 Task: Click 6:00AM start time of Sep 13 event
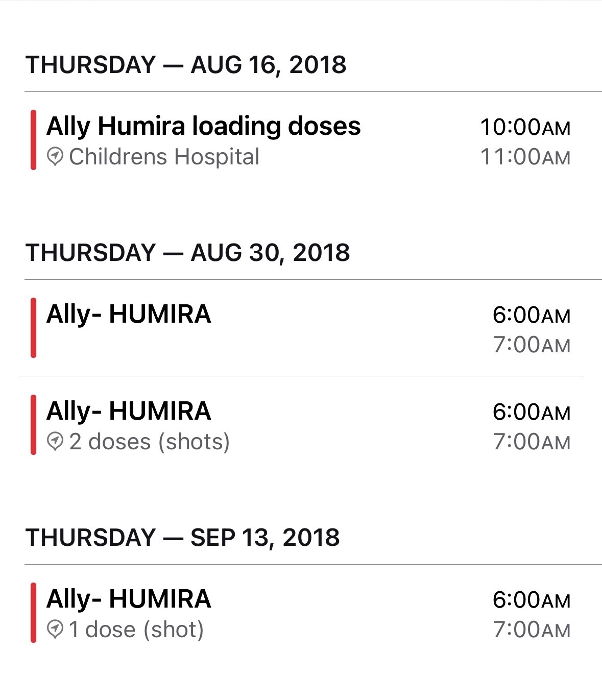pyautogui.click(x=531, y=600)
